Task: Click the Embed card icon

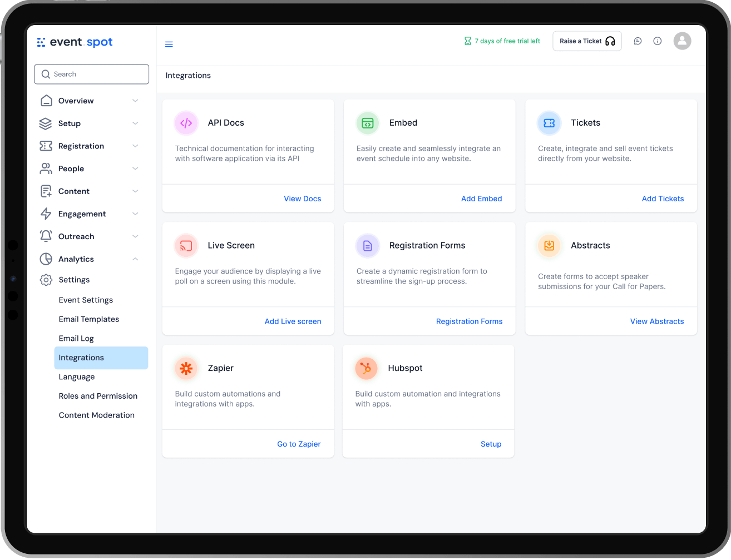Action: coord(368,123)
